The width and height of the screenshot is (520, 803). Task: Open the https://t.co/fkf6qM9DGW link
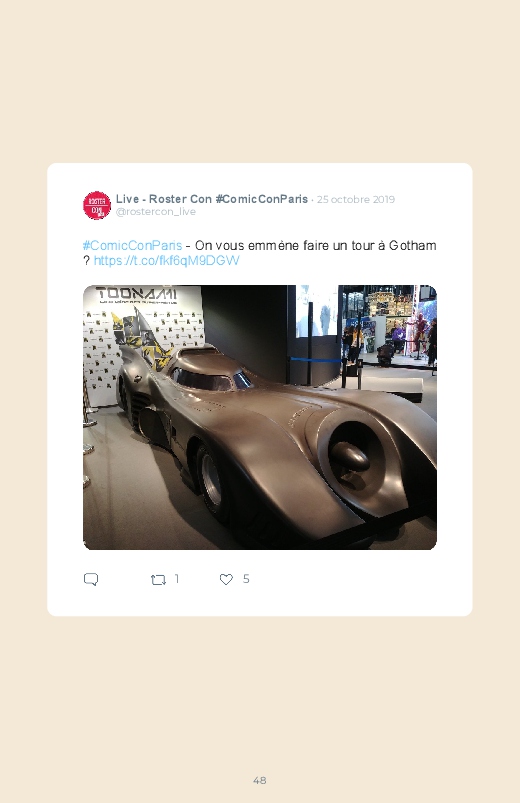pyautogui.click(x=167, y=260)
